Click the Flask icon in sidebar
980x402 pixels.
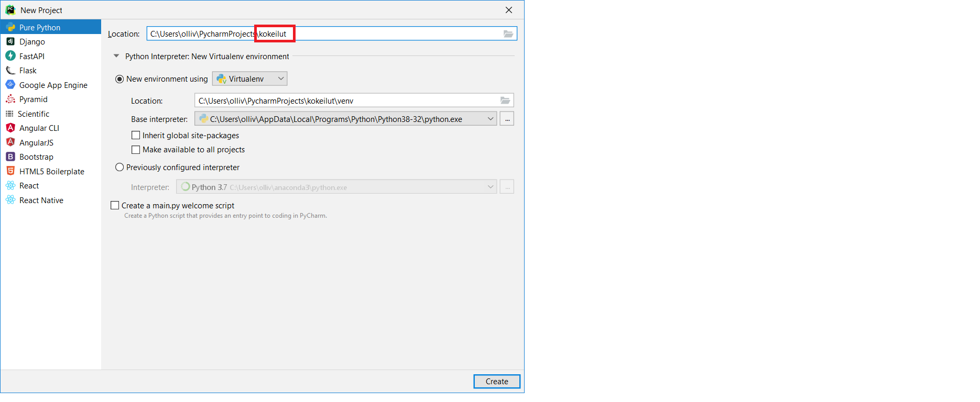point(10,70)
